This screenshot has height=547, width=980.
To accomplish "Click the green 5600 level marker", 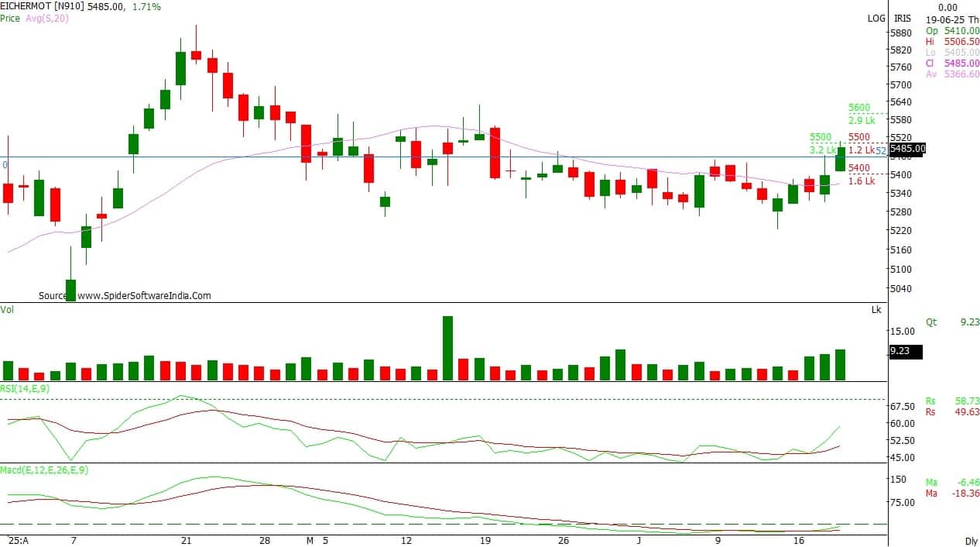I will (x=858, y=108).
